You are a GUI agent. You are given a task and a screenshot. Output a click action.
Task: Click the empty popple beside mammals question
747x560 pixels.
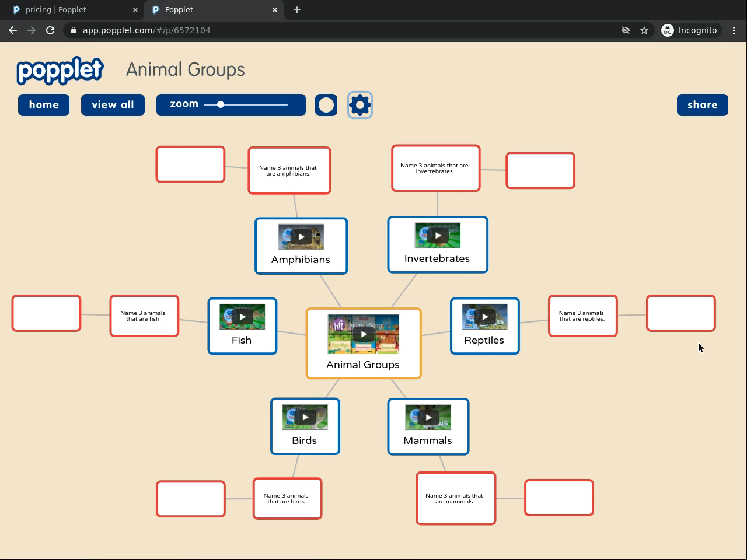click(x=559, y=498)
